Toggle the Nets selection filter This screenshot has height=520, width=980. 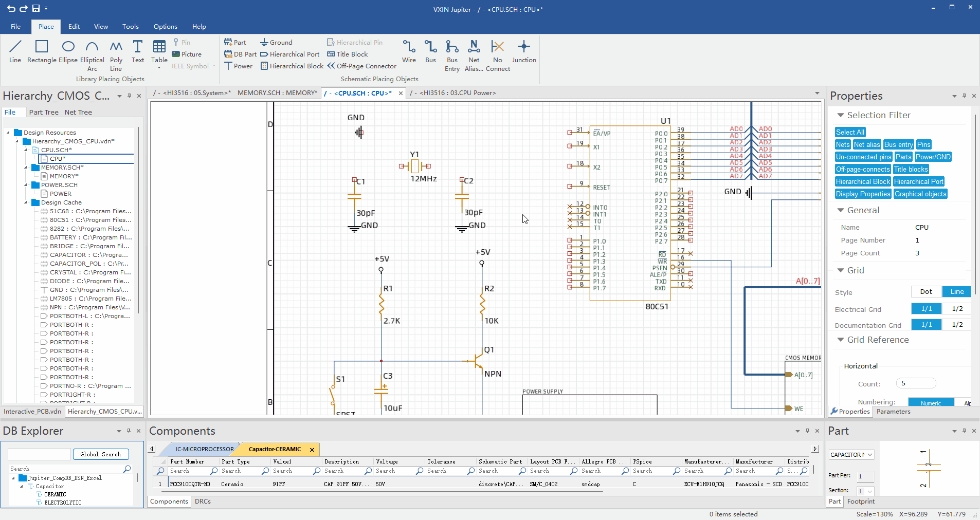click(x=843, y=145)
